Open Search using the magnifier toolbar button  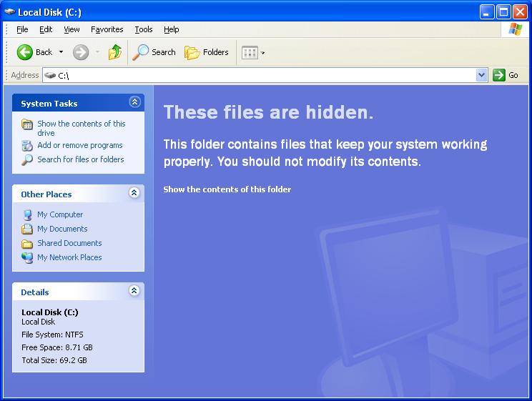point(154,52)
